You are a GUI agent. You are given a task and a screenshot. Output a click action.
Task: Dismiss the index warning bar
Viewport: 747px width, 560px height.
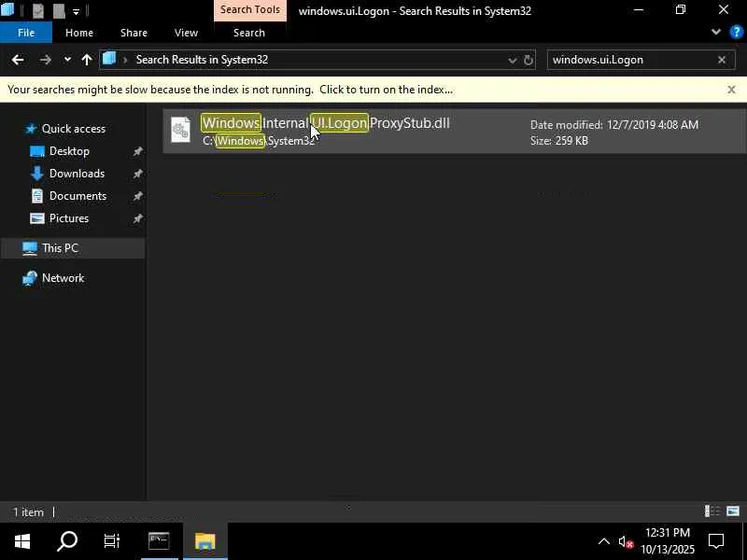(731, 90)
